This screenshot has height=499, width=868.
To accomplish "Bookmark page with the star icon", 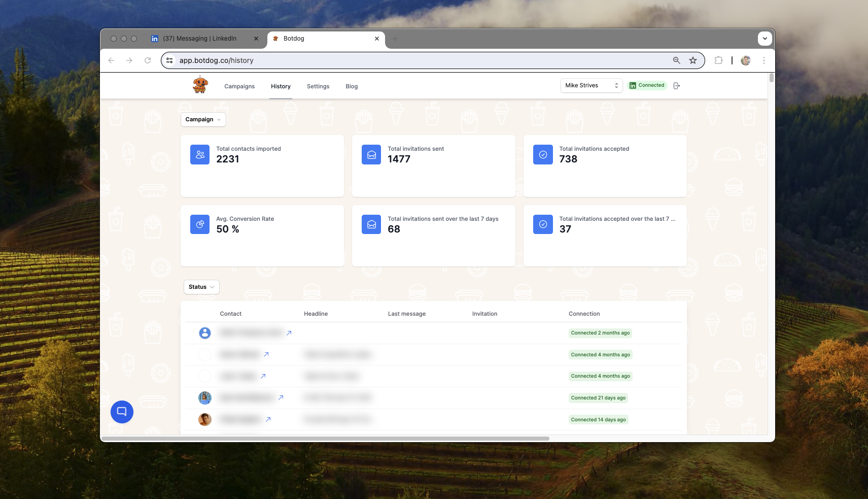I will pyautogui.click(x=693, y=60).
